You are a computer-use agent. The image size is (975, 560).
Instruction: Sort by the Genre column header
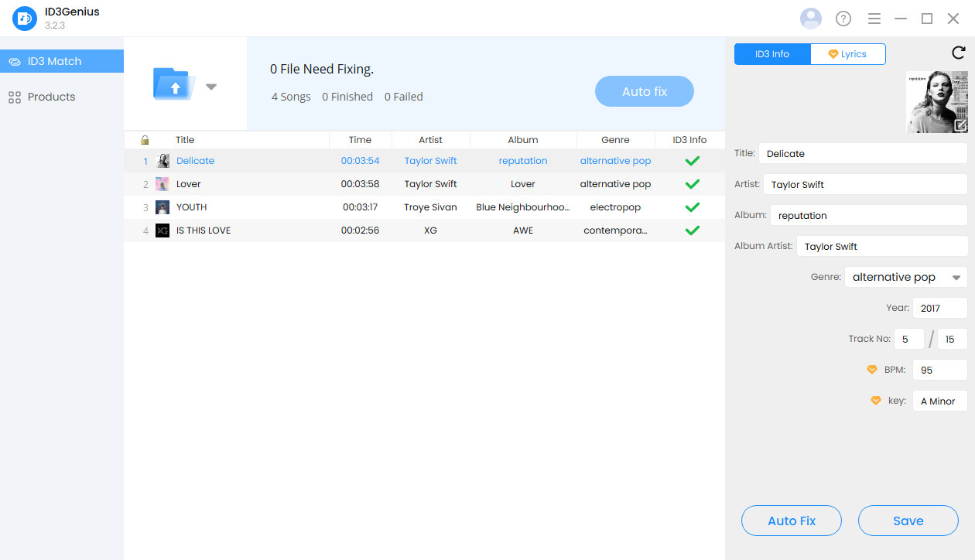click(x=615, y=140)
